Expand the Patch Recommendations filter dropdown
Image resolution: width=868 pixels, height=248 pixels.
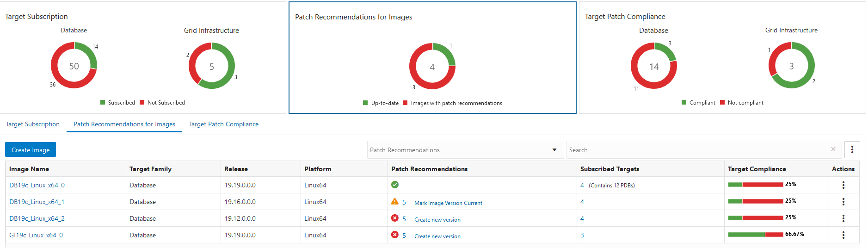click(x=554, y=150)
